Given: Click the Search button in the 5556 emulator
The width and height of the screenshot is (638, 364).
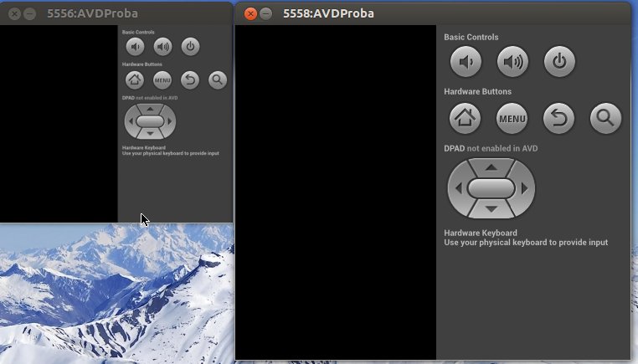Looking at the screenshot, I should coord(218,80).
